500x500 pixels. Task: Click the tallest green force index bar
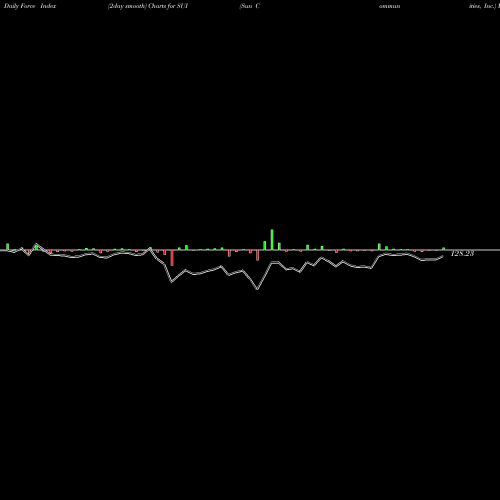tap(272, 240)
